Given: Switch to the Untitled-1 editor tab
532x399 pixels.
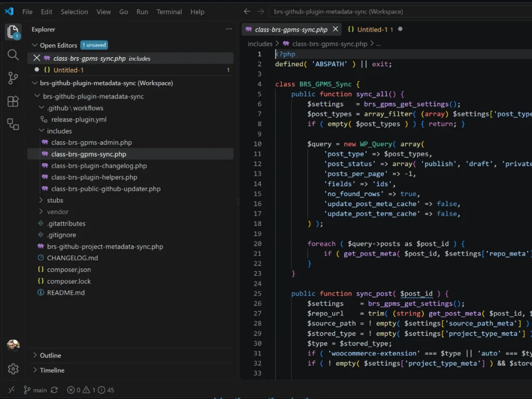Looking at the screenshot, I should tap(375, 30).
